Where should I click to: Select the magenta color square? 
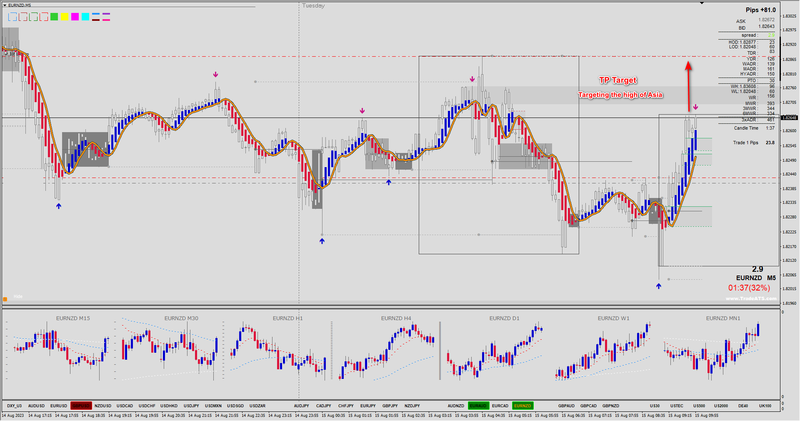tap(75, 17)
